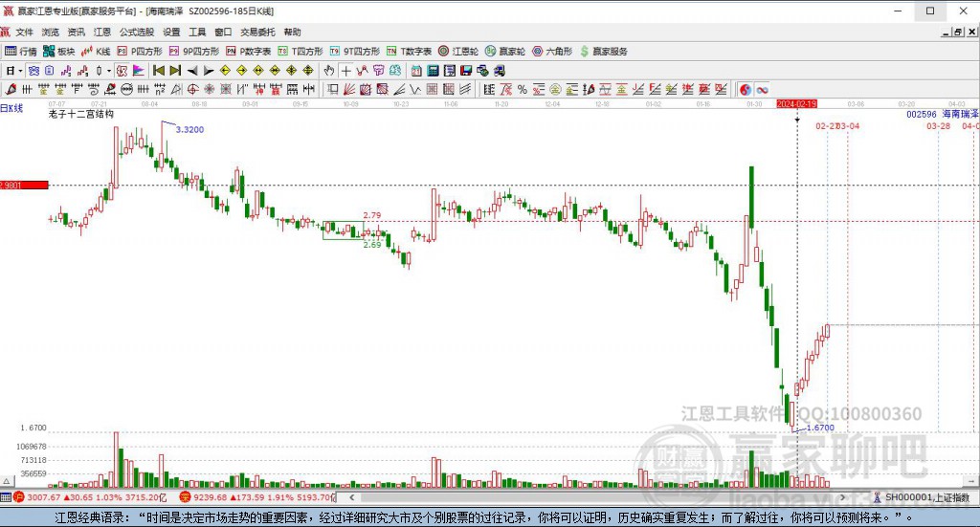This screenshot has width=980, height=527.
Task: Click the 2.9801 red price label
Action: click(24, 185)
